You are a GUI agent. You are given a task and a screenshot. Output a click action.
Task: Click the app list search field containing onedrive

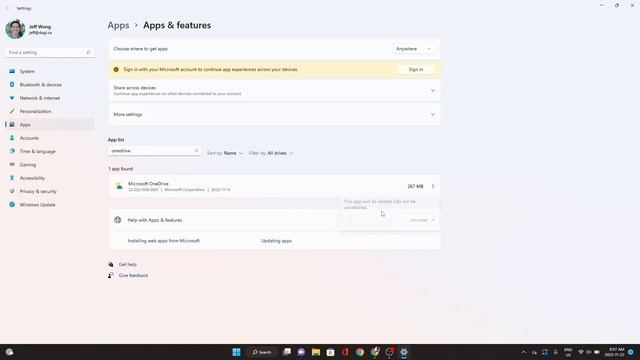tap(154, 151)
